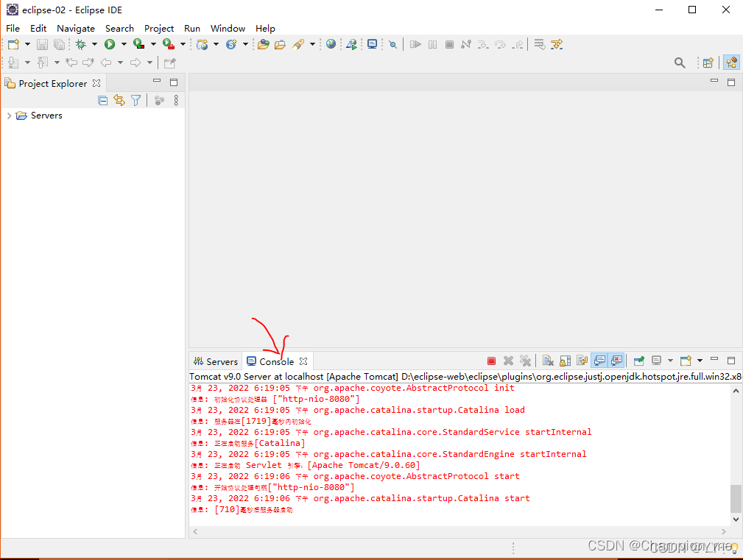Screen dimensions: 743x560
Task: Click the Next Annotation icon
Action: click(x=13, y=63)
